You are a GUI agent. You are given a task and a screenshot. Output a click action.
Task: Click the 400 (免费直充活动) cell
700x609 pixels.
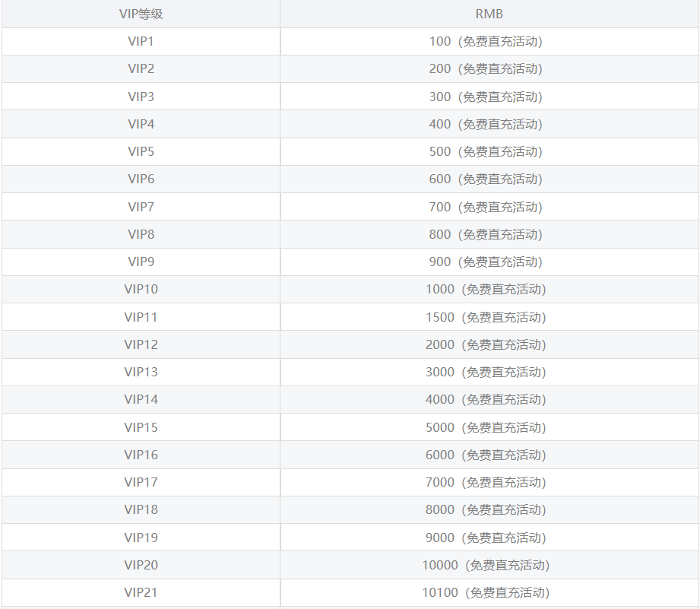point(486,124)
